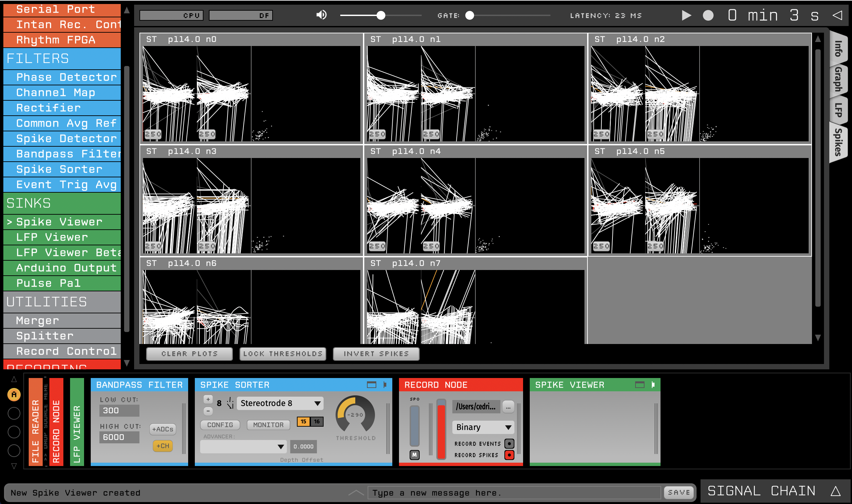Open the Advancer dropdown
Image resolution: width=852 pixels, height=504 pixels.
(x=243, y=447)
